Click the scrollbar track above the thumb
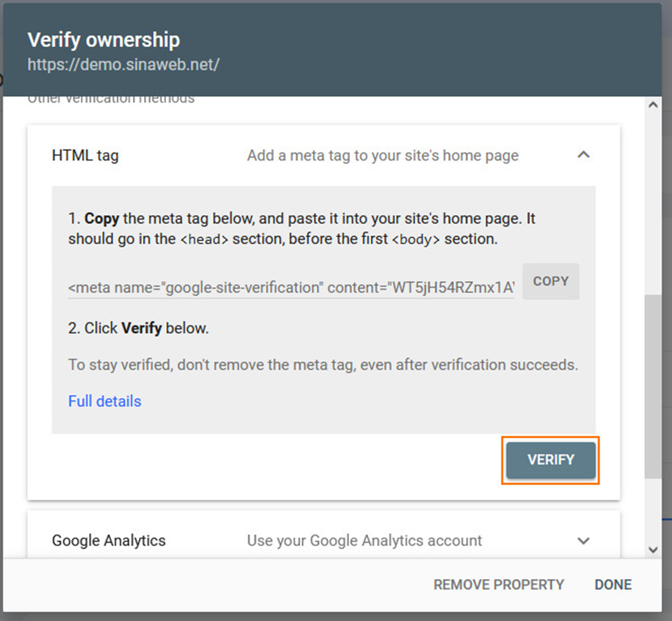 point(653,207)
